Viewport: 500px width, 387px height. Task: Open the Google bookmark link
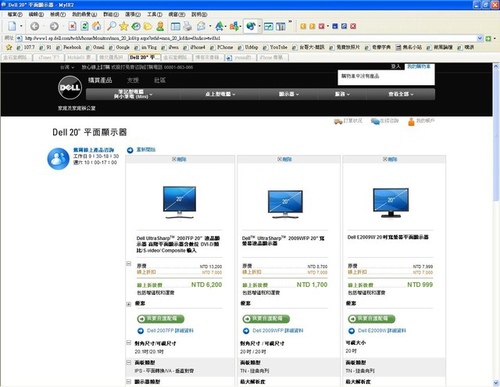click(x=119, y=47)
